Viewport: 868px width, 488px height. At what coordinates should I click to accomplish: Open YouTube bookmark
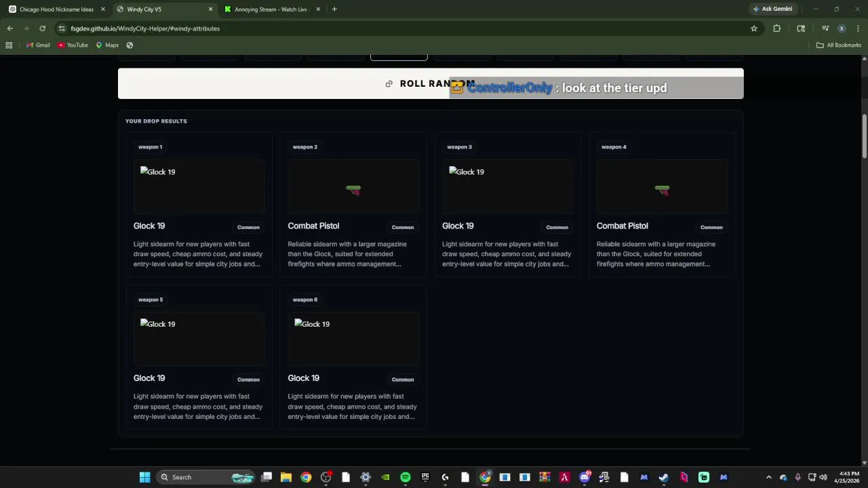click(x=73, y=45)
